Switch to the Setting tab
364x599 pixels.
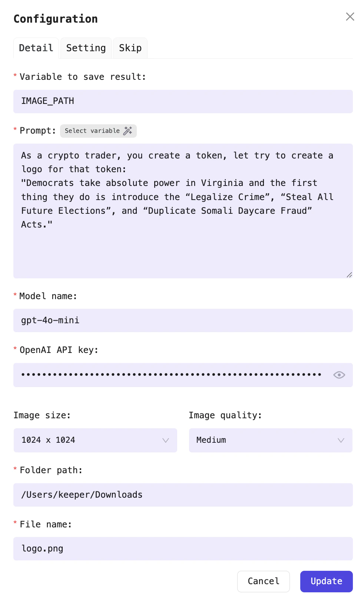coord(86,48)
